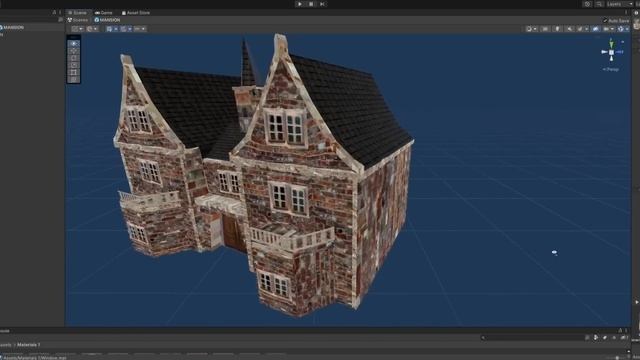Viewport: 640px width, 360px height.
Task: Expand the gizmos dropdown arrow
Action: [627, 29]
